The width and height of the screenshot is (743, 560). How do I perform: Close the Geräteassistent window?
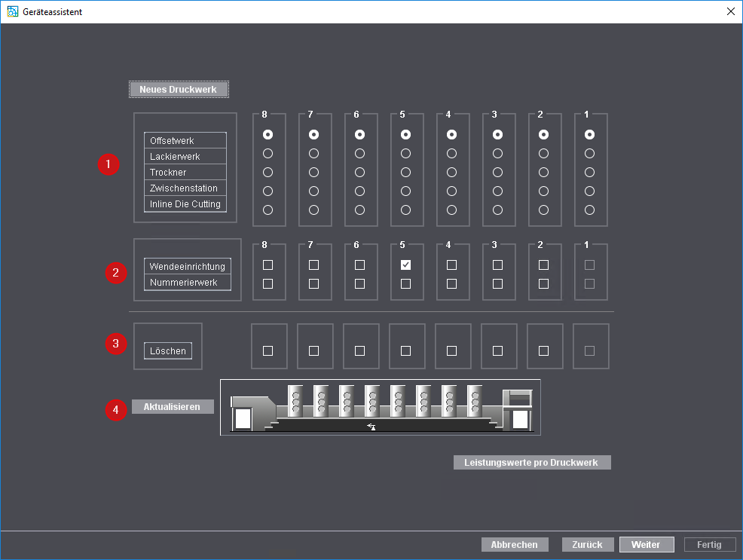(731, 11)
